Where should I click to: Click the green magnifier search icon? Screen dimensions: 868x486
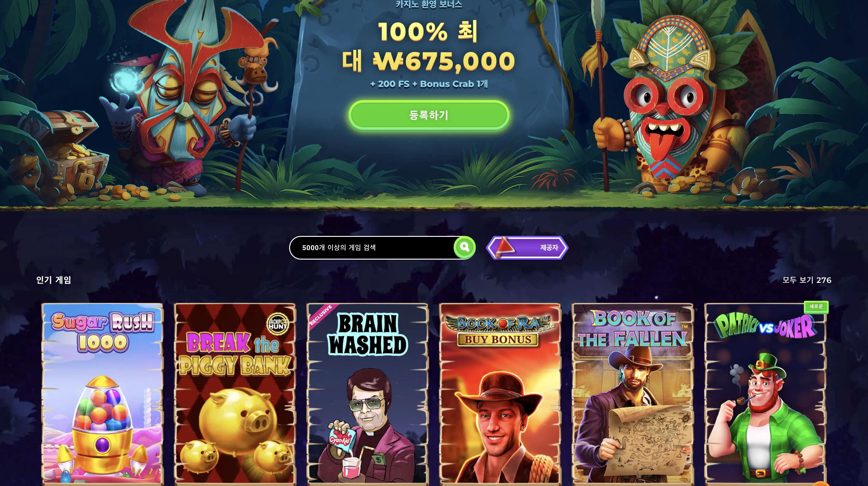click(x=464, y=247)
